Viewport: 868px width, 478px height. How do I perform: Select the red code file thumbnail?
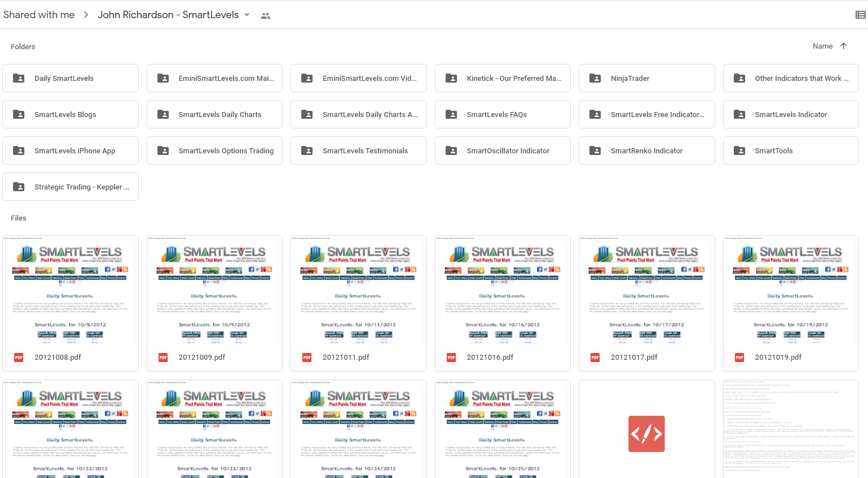(x=647, y=429)
